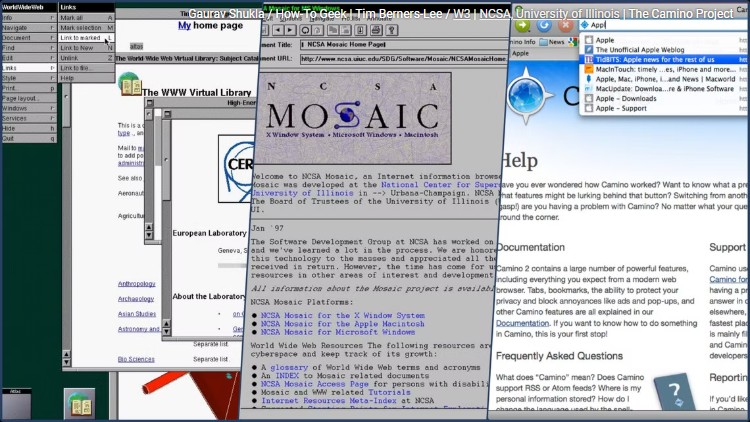750x422 pixels.
Task: Open the Navigate submenu
Action: pyautogui.click(x=29, y=28)
